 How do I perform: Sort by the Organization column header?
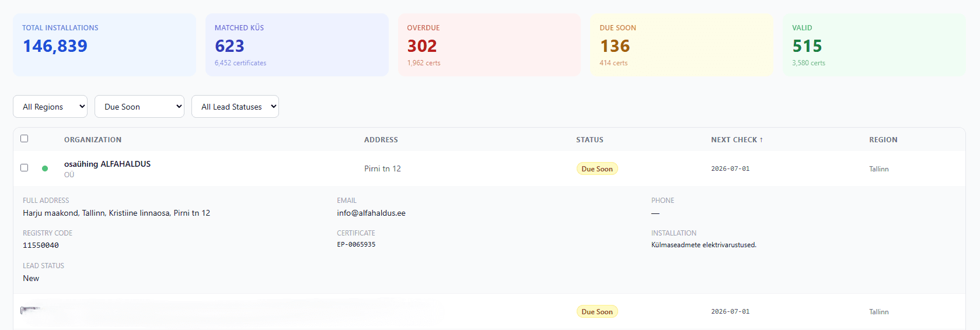tap(93, 140)
